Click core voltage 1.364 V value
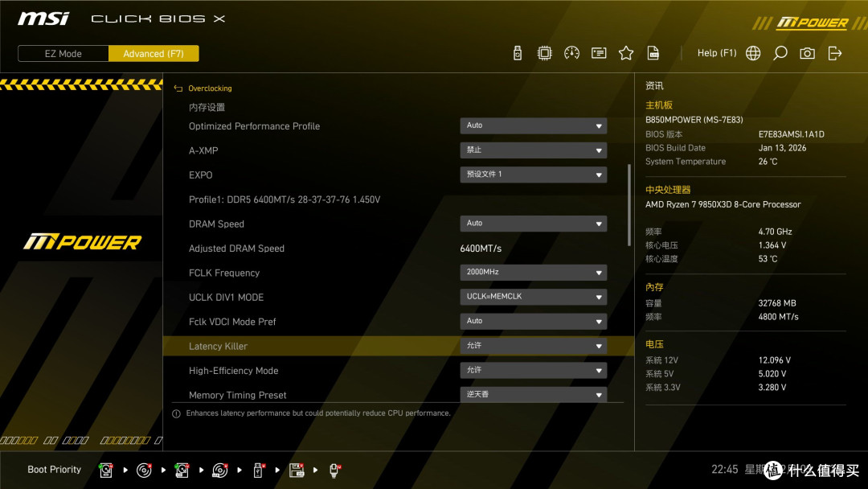 [772, 244]
